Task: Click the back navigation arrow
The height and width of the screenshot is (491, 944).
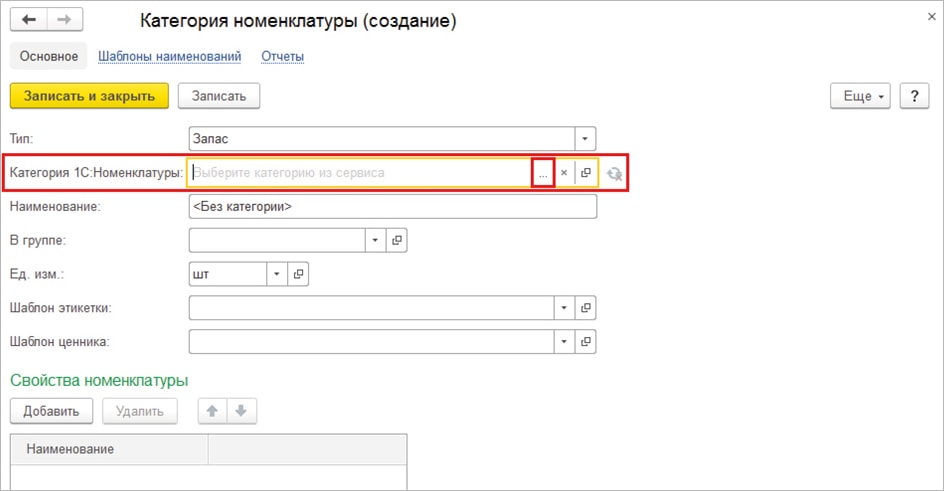Action: pos(29,20)
